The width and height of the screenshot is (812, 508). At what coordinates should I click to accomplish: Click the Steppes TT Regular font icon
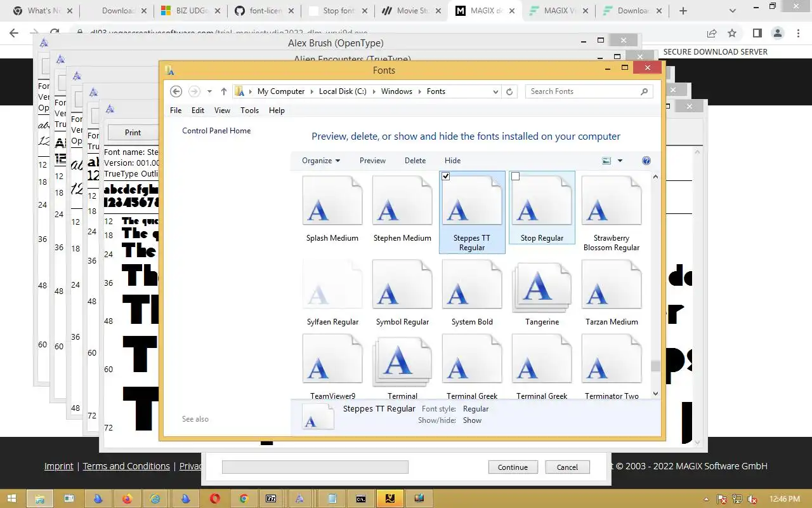[x=472, y=201]
